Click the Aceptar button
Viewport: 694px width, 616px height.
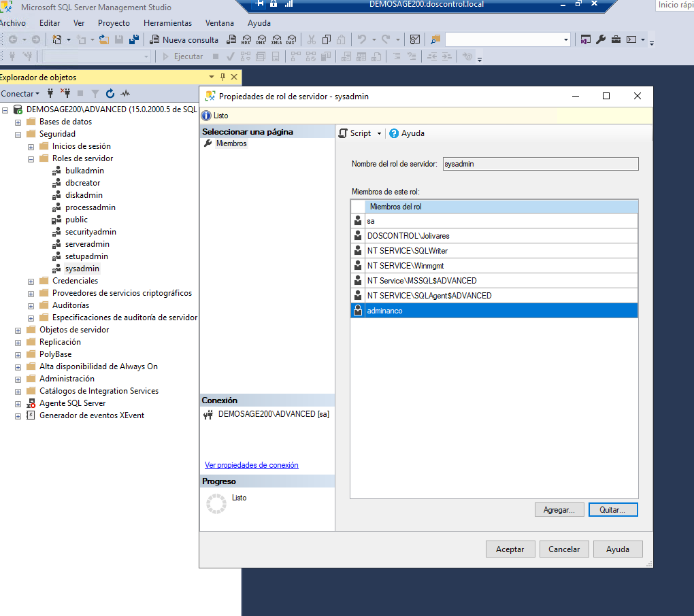point(510,549)
